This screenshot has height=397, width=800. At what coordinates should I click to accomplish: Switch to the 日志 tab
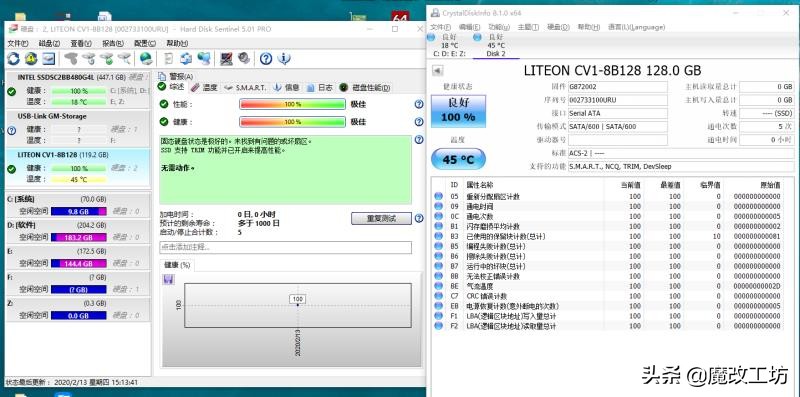coord(320,88)
